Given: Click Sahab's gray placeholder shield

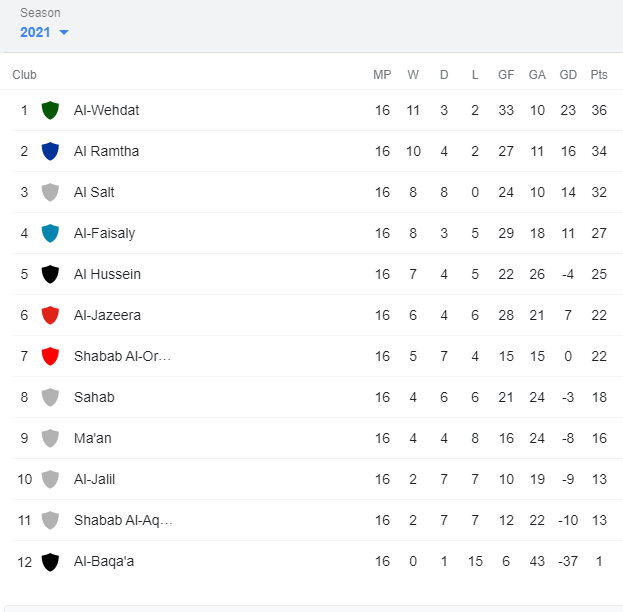Looking at the screenshot, I should pyautogui.click(x=50, y=397).
